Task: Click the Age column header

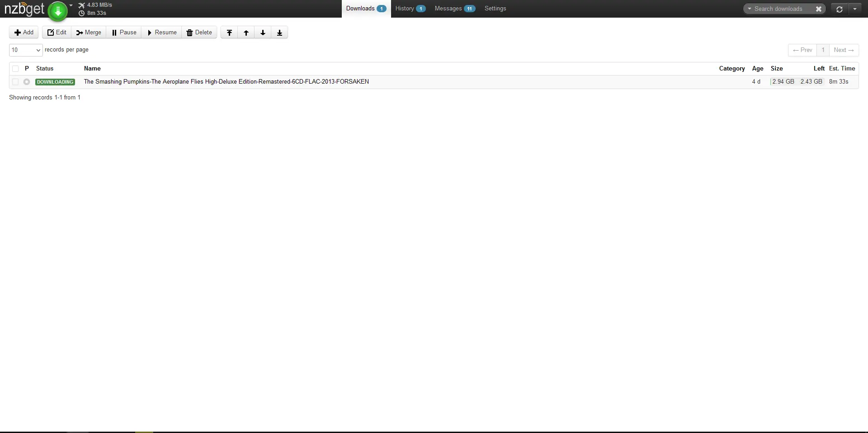Action: [x=758, y=69]
